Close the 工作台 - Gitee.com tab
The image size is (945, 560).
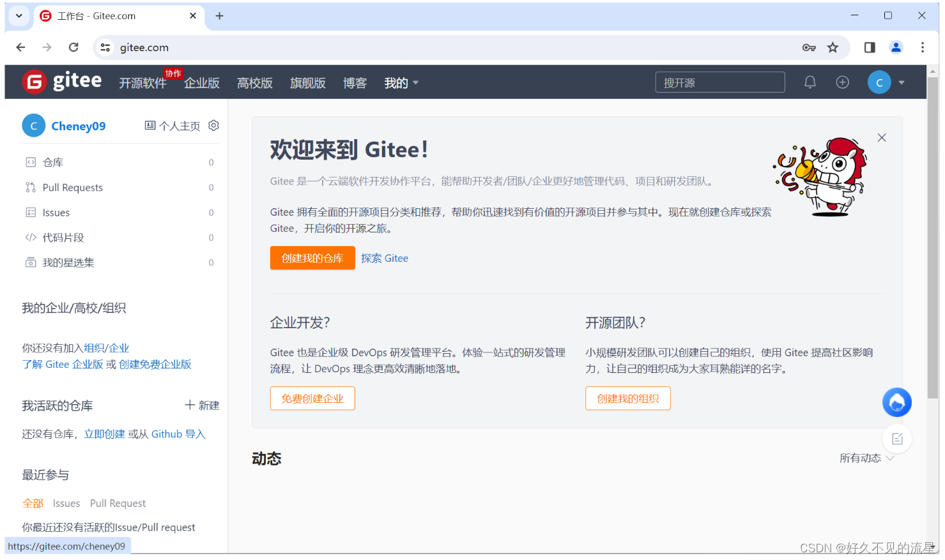click(193, 16)
